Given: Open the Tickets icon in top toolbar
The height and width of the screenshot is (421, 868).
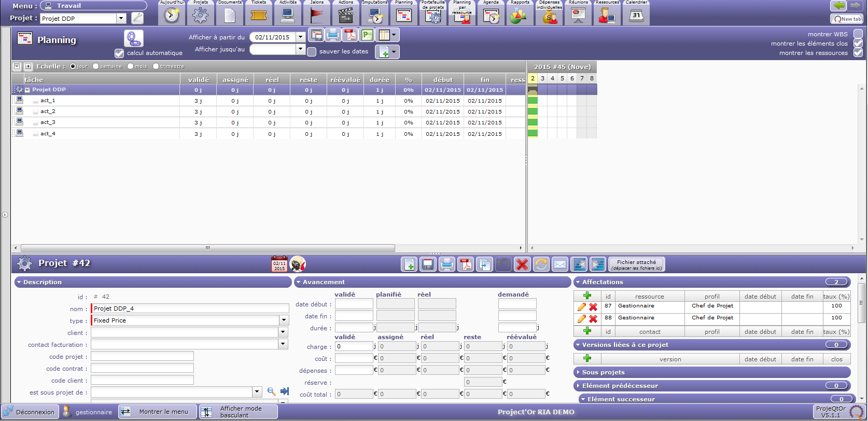Looking at the screenshot, I should point(258,15).
